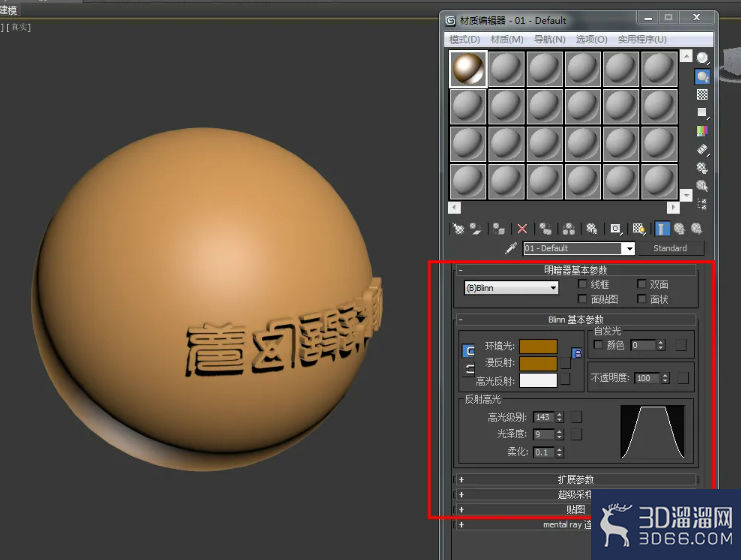Screen dimensions: 741x560
Task: Toggle the diffuse-specular color lock button
Action: (x=468, y=369)
